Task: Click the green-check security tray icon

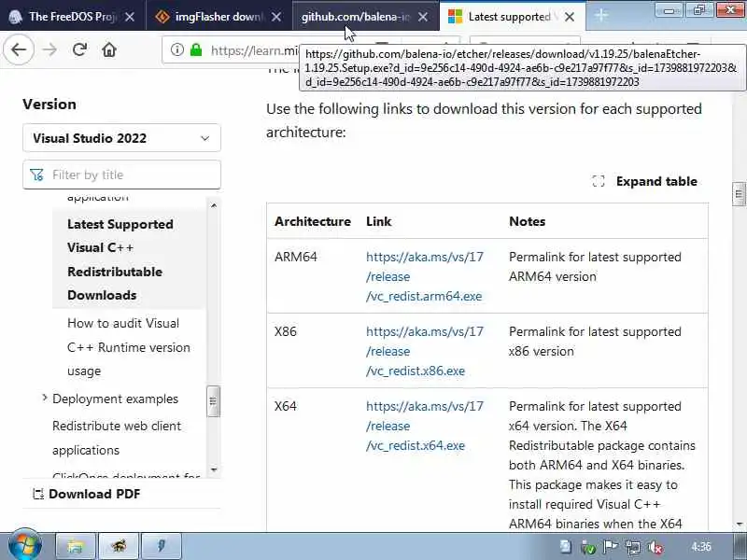Action: (x=588, y=548)
